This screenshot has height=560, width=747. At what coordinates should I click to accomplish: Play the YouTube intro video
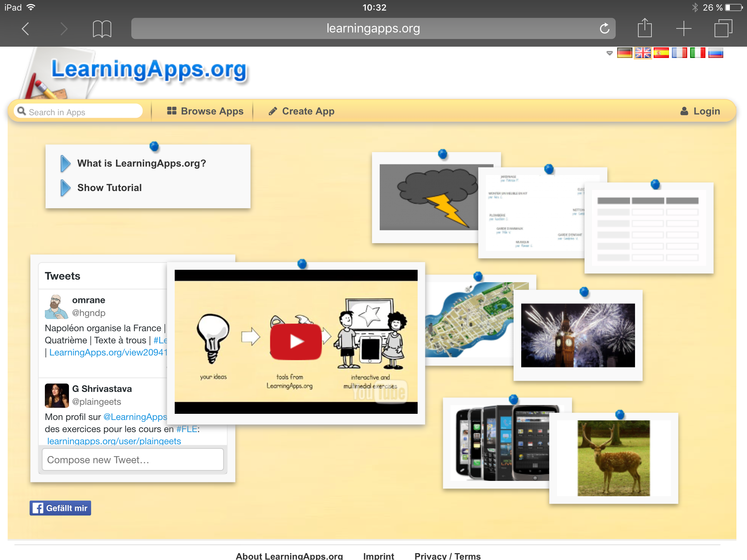(x=296, y=342)
